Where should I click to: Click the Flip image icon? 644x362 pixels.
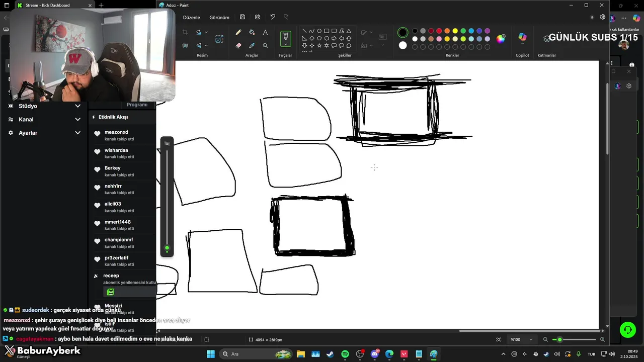point(199,45)
